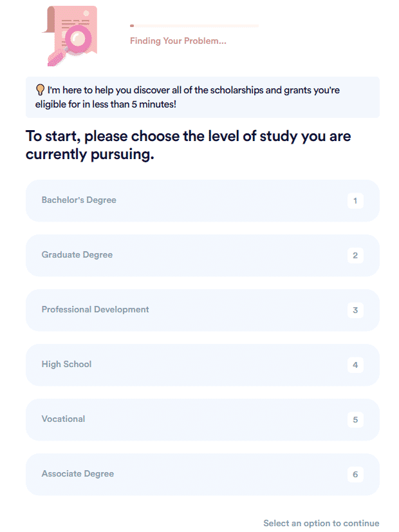Click the Finding Your Problem status text
Image resolution: width=399 pixels, height=532 pixels.
[x=178, y=41]
